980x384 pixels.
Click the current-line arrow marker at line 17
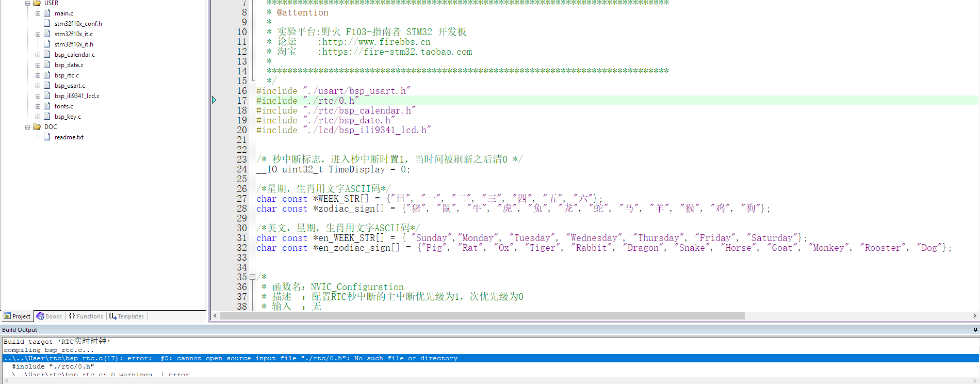[x=214, y=100]
